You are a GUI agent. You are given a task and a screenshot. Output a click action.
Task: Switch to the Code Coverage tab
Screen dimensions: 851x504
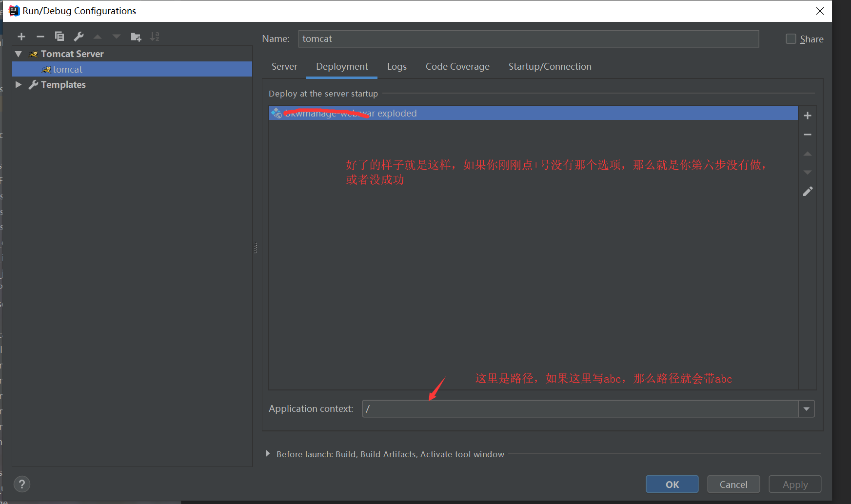457,67
